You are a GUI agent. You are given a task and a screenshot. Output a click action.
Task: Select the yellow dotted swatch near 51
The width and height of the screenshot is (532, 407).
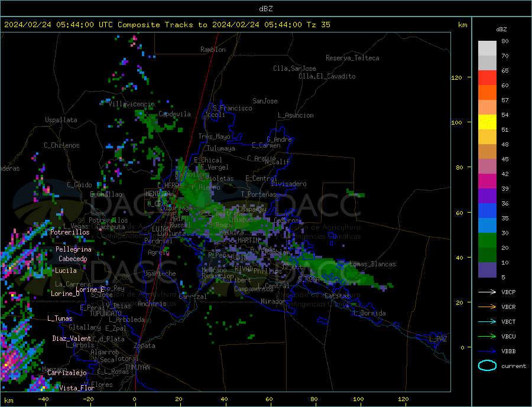pyautogui.click(x=487, y=122)
